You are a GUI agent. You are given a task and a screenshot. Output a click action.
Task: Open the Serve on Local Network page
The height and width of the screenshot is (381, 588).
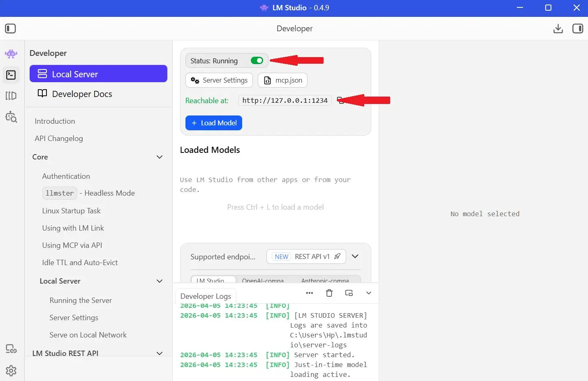click(88, 335)
